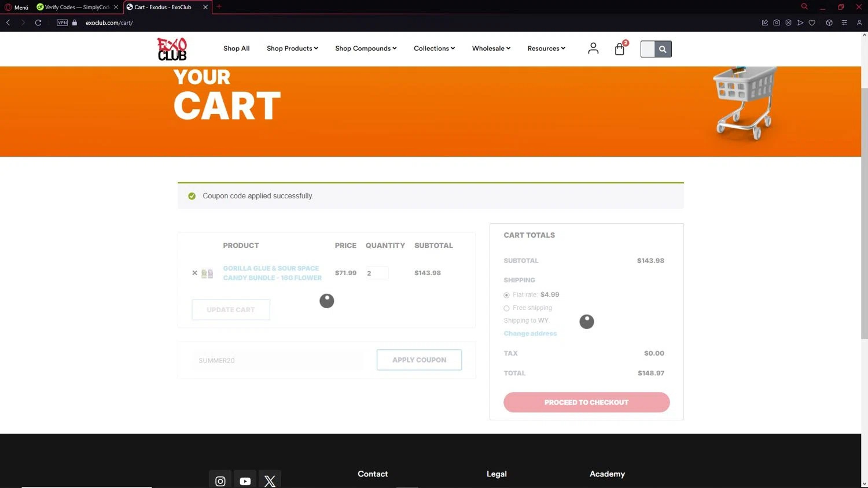The height and width of the screenshot is (488, 868).
Task: Click the search magnifier button
Action: coord(663,49)
